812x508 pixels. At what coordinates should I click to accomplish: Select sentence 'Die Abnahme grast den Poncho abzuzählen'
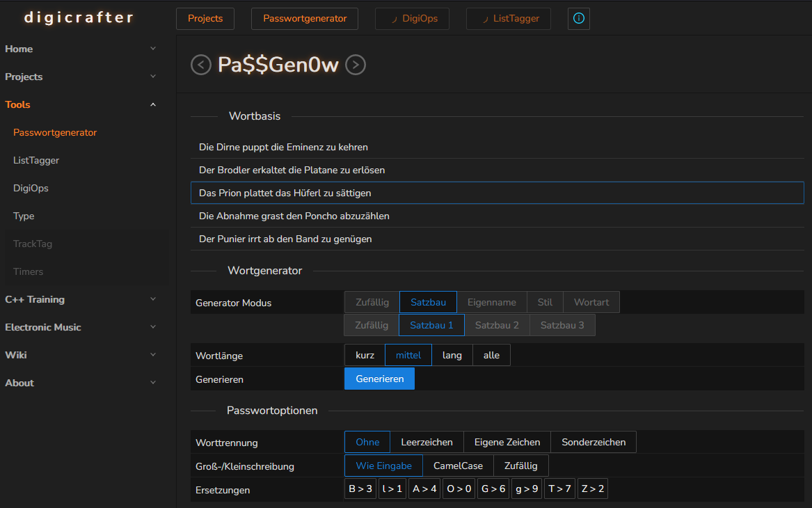[497, 216]
